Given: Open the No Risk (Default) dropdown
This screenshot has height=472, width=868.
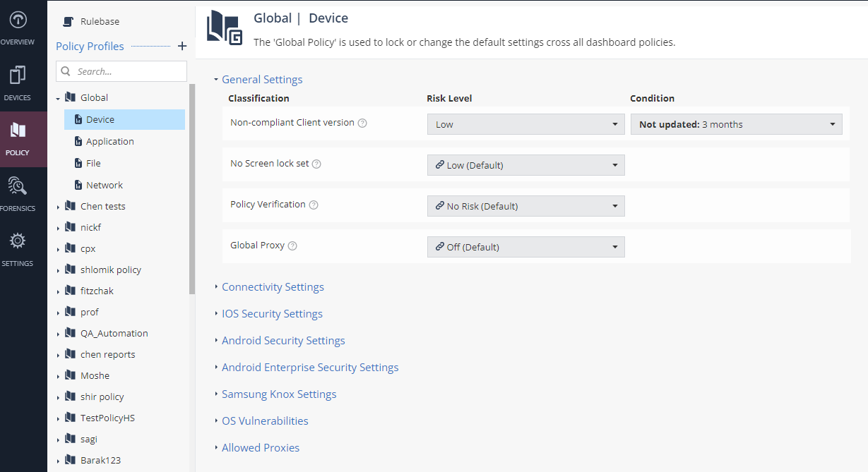Looking at the screenshot, I should [525, 205].
